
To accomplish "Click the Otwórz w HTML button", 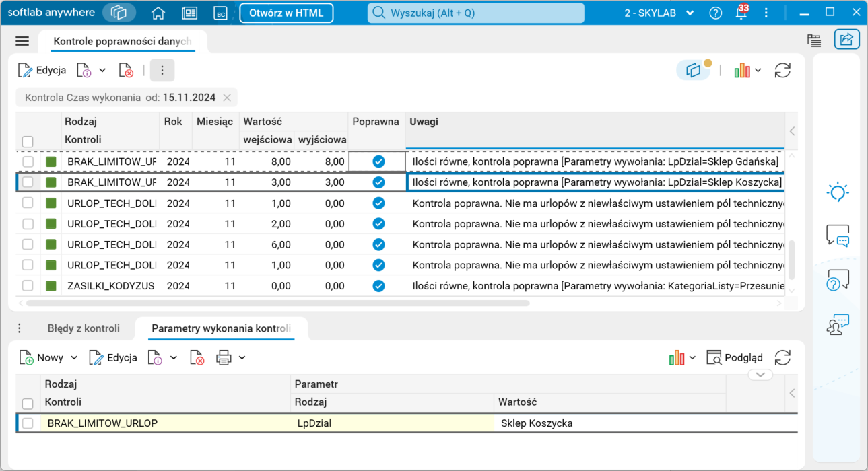I will tap(286, 13).
